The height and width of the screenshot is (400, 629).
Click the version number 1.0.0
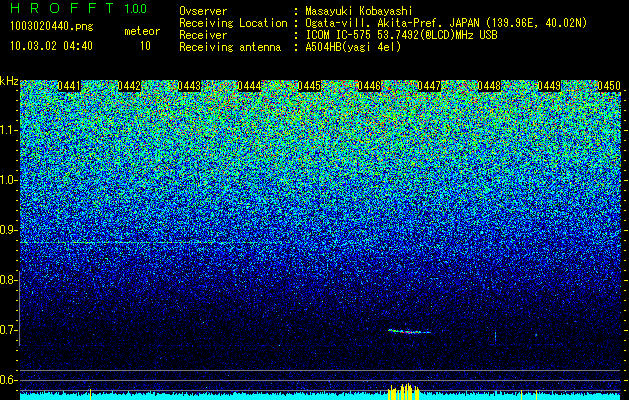[135, 9]
